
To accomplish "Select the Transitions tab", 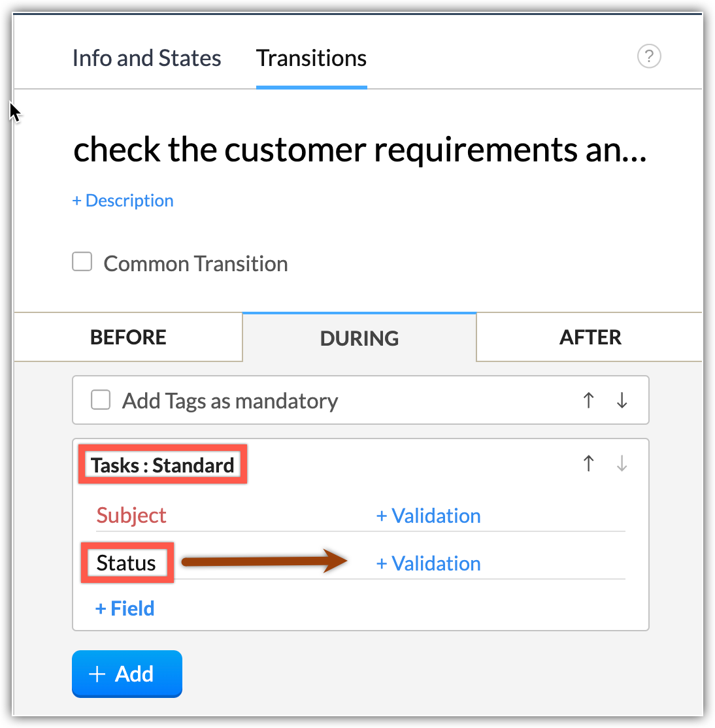I will 311,58.
